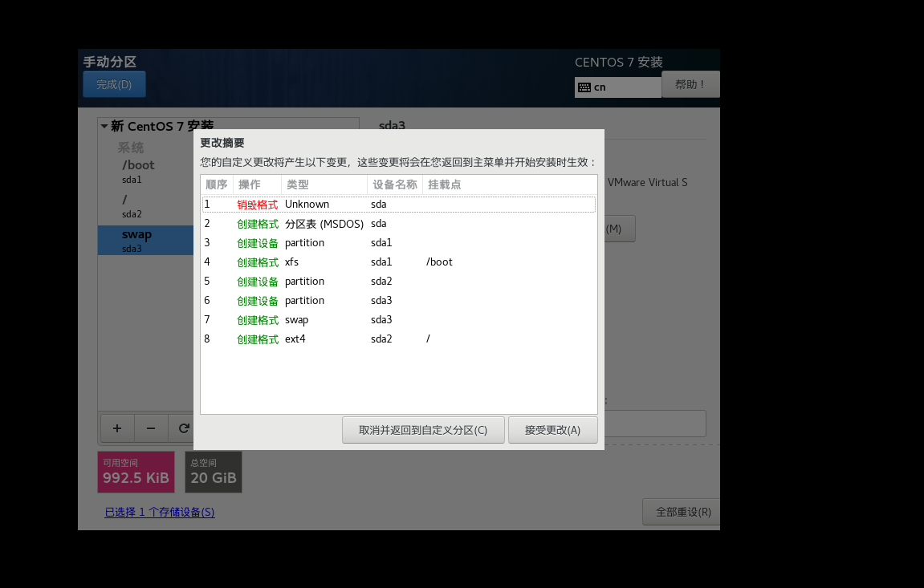This screenshot has height=588, width=924.
Task: Select row 3 创建设备 partition sda1
Action: click(399, 242)
